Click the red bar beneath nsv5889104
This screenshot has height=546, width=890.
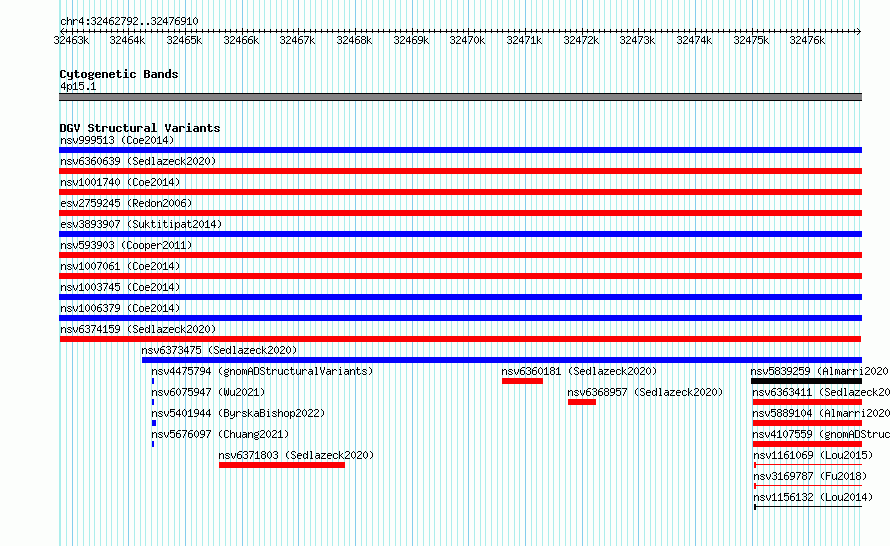pyautogui.click(x=807, y=423)
